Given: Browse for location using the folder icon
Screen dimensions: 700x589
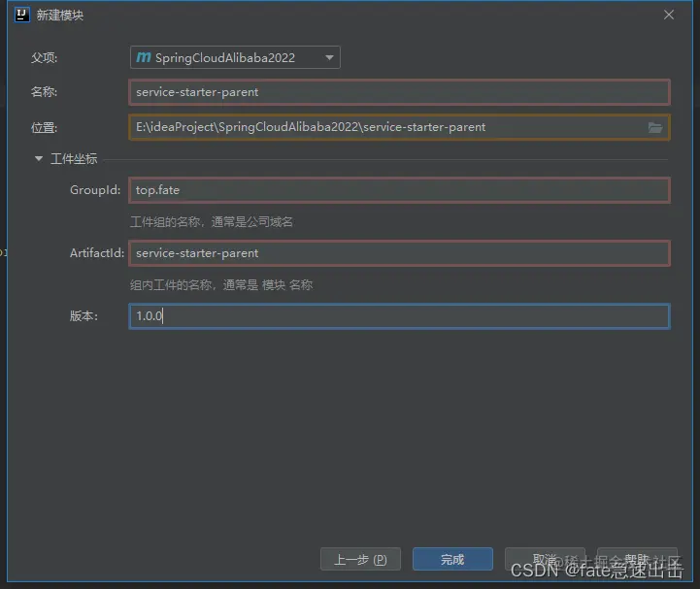Looking at the screenshot, I should click(x=655, y=128).
